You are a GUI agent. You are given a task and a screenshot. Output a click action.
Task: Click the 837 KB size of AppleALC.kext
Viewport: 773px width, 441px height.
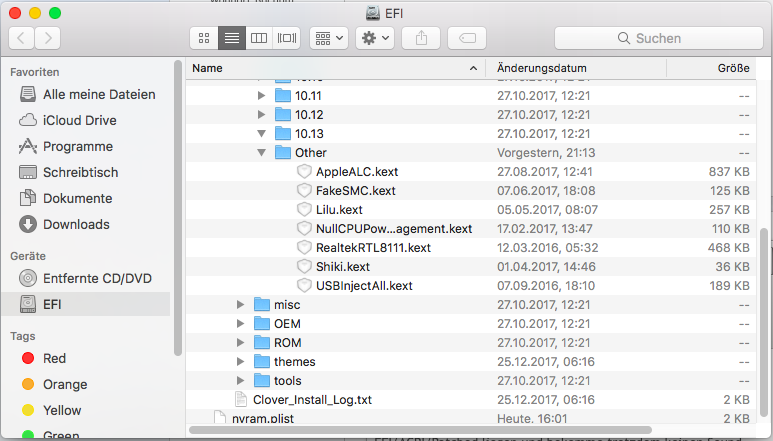click(729, 171)
